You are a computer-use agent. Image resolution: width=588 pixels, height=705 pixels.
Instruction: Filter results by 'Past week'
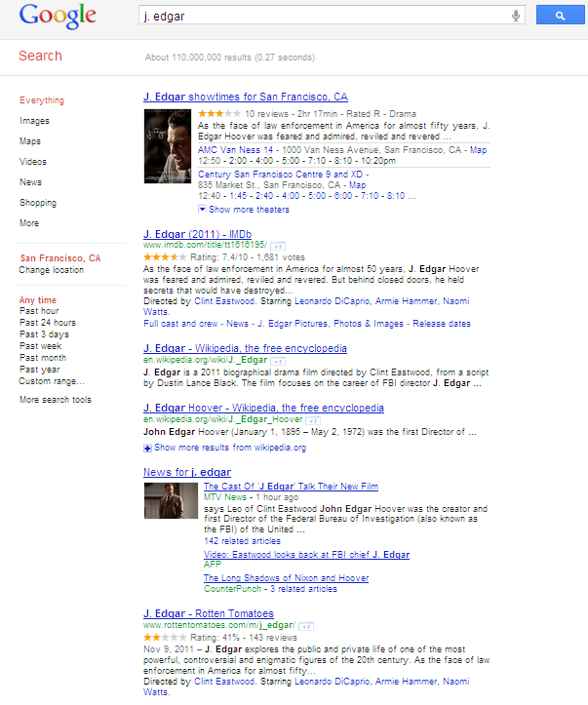coord(40,346)
